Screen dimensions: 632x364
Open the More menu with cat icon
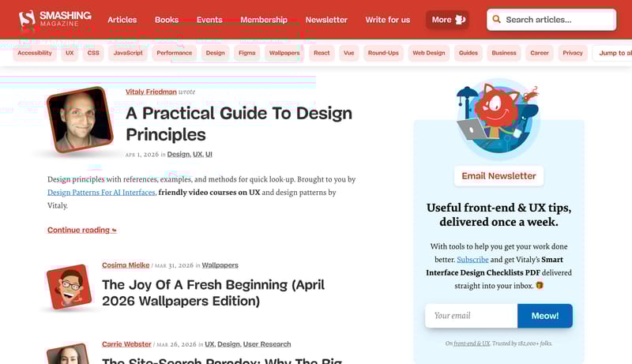pyautogui.click(x=448, y=20)
